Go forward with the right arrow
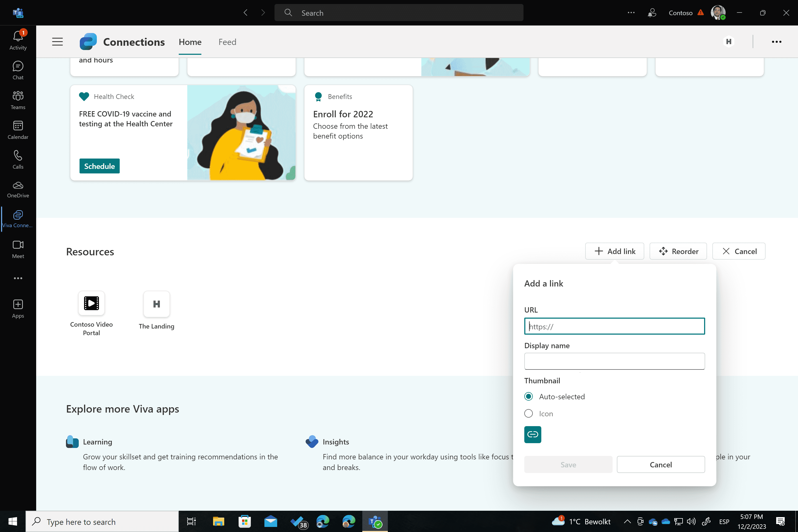The height and width of the screenshot is (532, 798). coord(263,13)
